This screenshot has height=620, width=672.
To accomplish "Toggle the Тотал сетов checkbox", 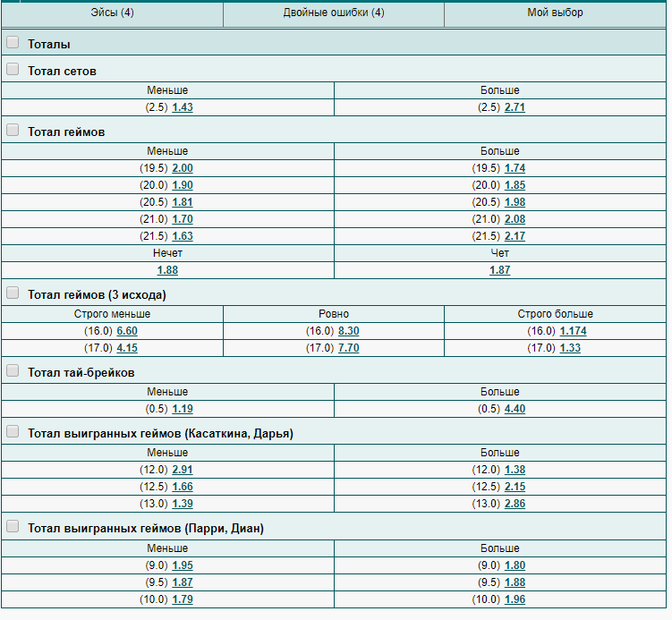I will coord(13,70).
